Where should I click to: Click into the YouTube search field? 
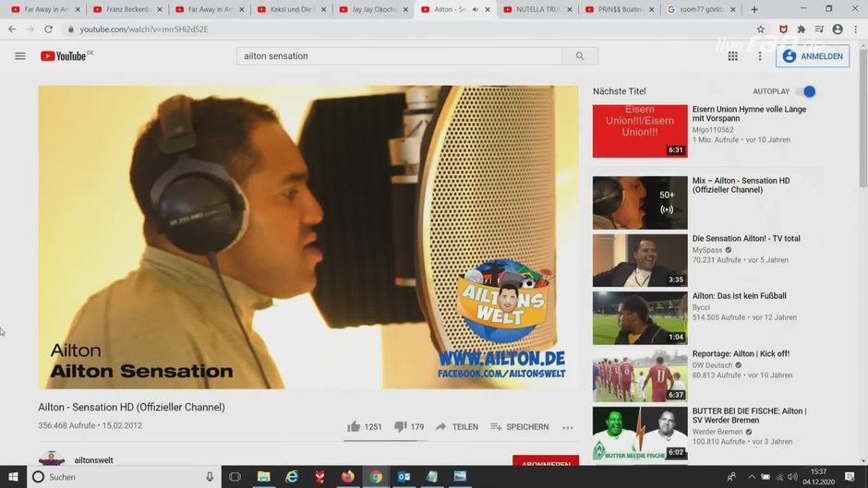399,56
